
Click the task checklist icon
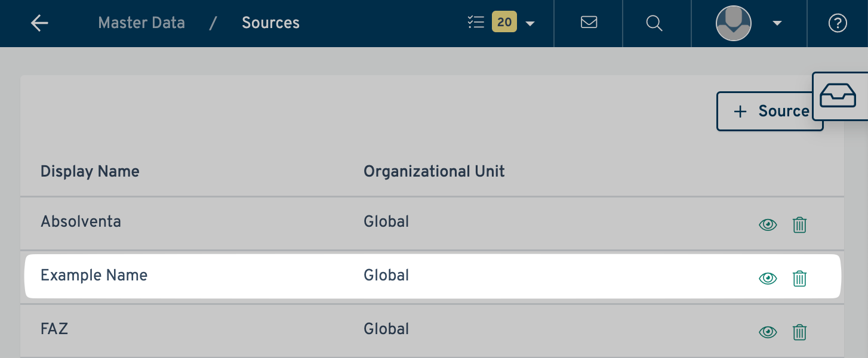[476, 23]
